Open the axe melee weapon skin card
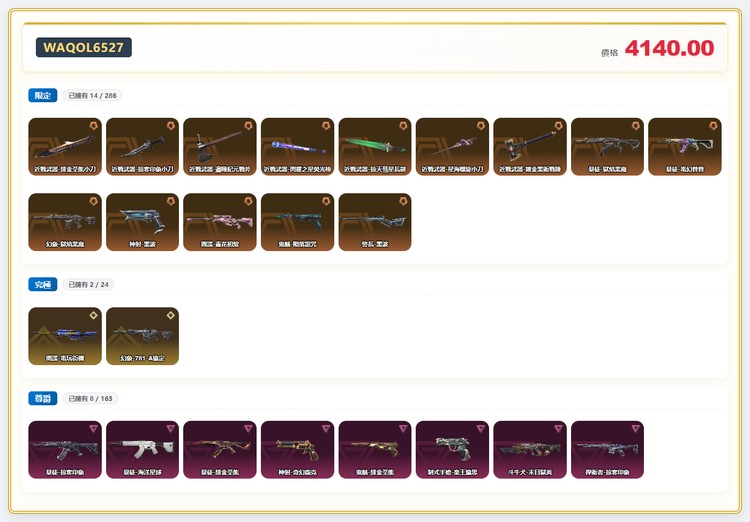This screenshot has height=522, width=750. click(220, 146)
